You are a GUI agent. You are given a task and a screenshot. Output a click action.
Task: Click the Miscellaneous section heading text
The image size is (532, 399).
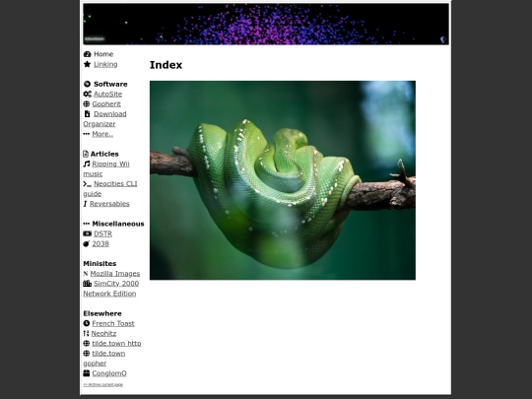[x=118, y=224]
